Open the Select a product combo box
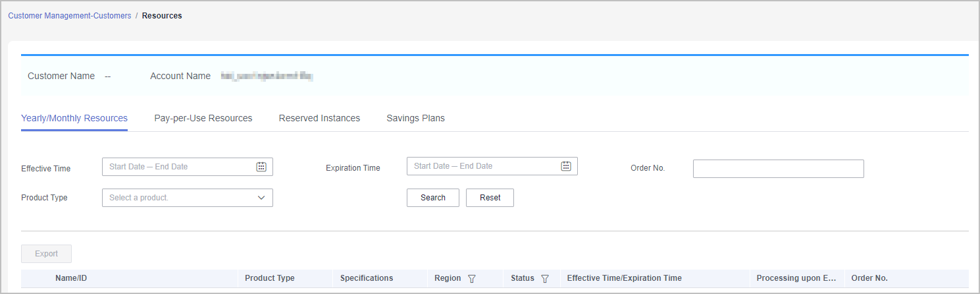This screenshot has width=980, height=294. [178, 198]
